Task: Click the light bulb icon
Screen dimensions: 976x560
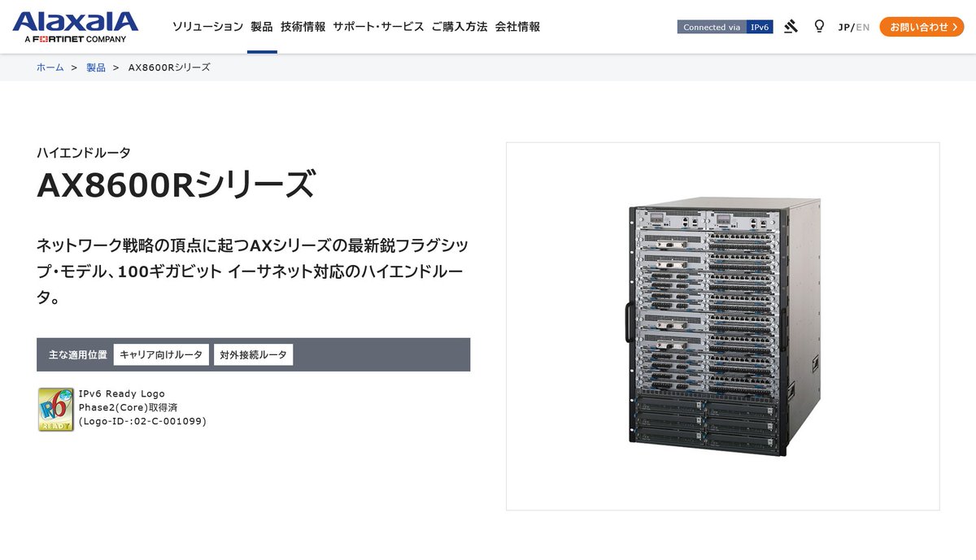Action: (x=819, y=27)
